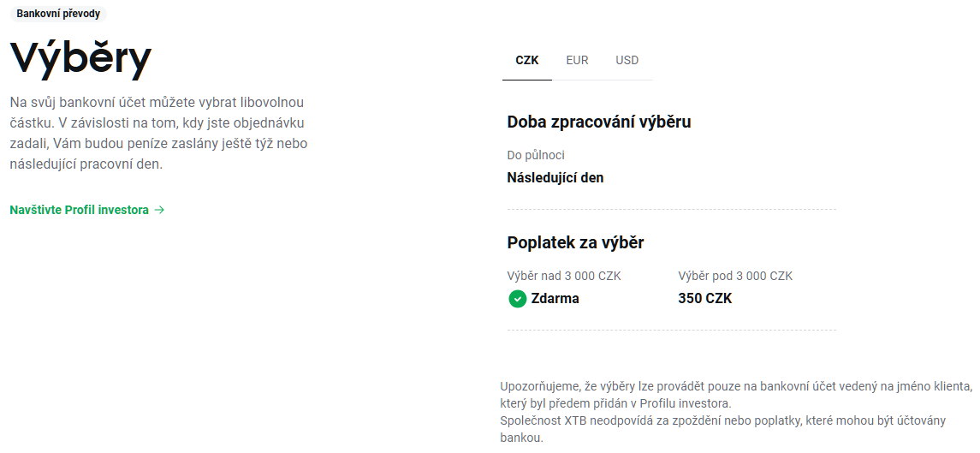
Task: Click the arrow icon after Profil investora
Action: pos(160,210)
